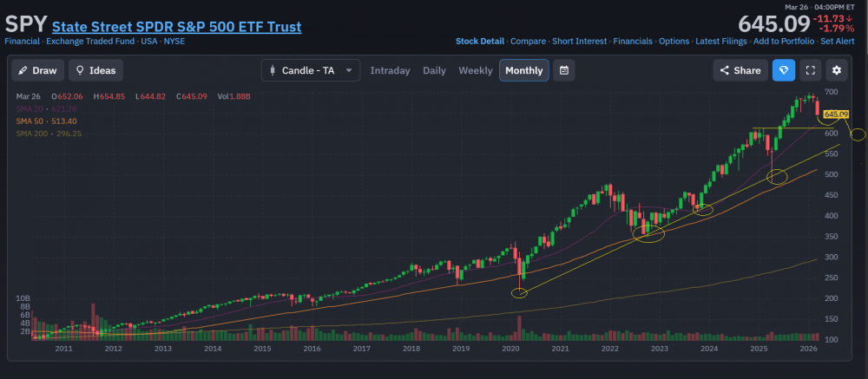Image resolution: width=868 pixels, height=379 pixels.
Task: Open the Ideas lightbulb button
Action: 96,70
